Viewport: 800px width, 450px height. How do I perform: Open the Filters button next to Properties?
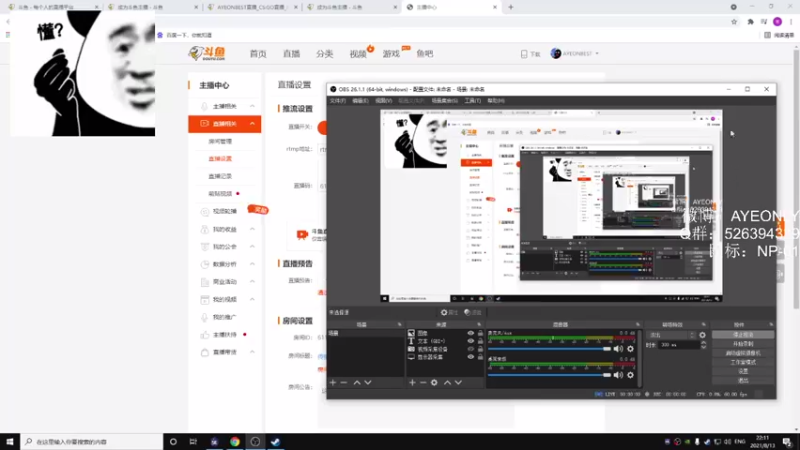(x=473, y=312)
